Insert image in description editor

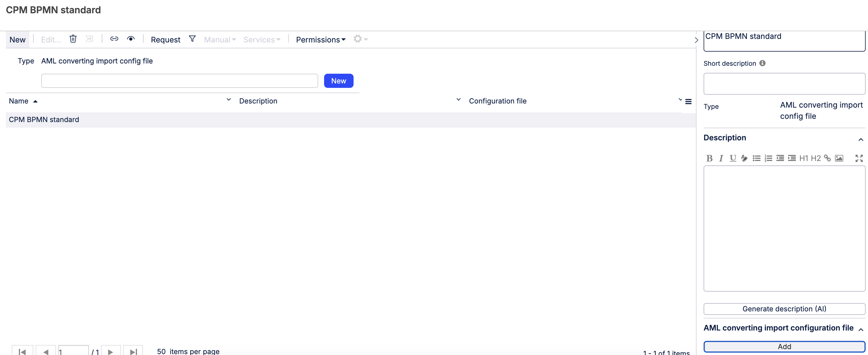point(839,158)
